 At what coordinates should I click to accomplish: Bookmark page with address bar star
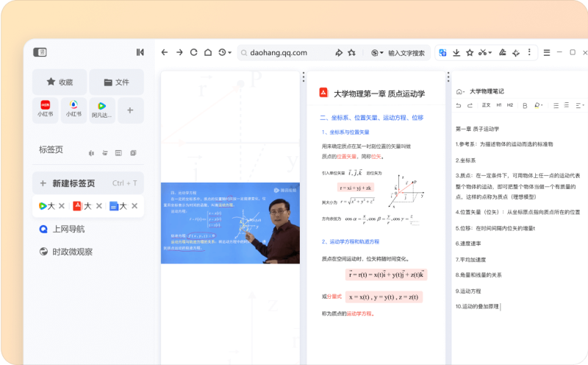(x=351, y=52)
